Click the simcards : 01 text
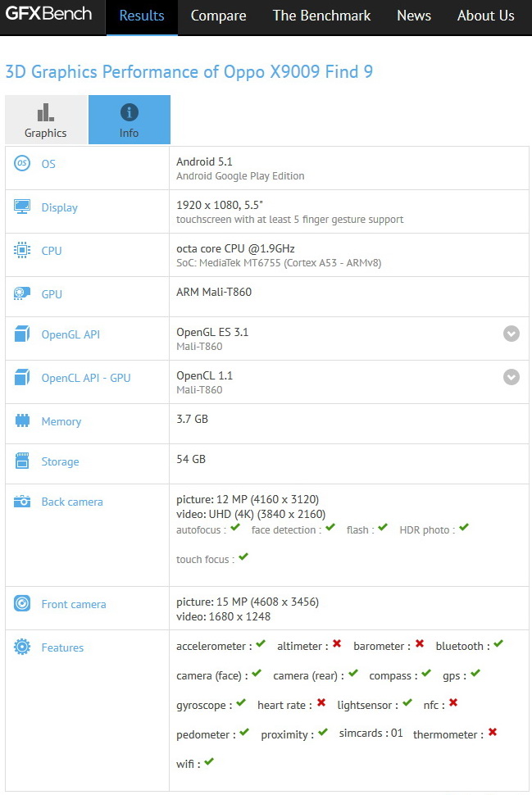532x795 pixels. coord(371,734)
